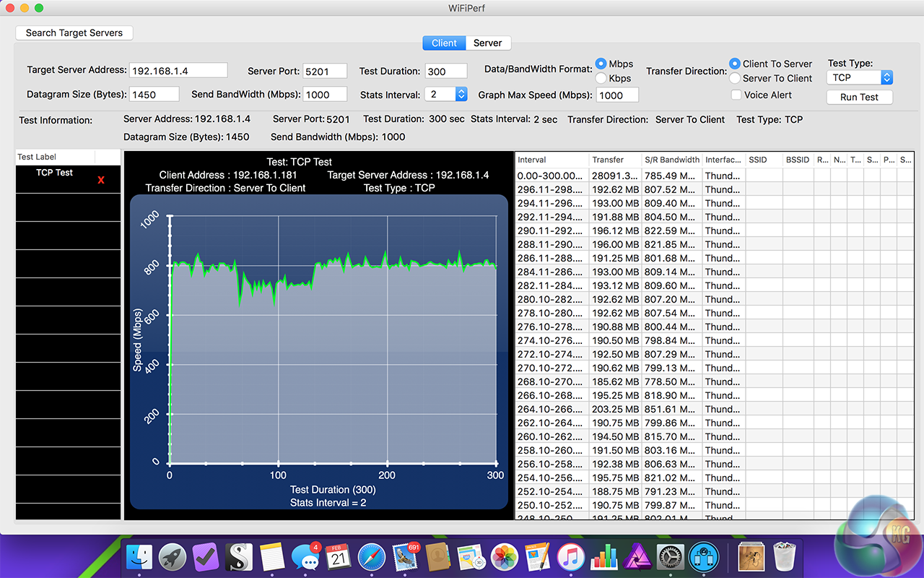Click the WiFiPerf icon in the dock
924x578 pixels.
(x=704, y=557)
